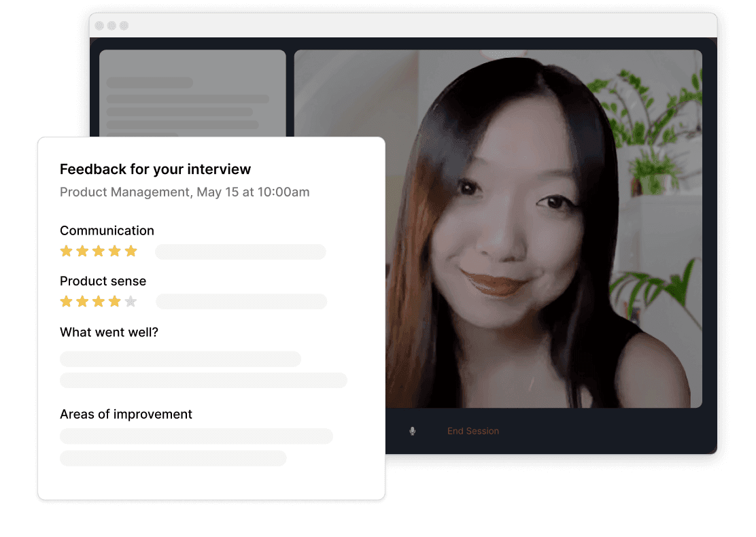Select third star under Communication

[x=99, y=251]
